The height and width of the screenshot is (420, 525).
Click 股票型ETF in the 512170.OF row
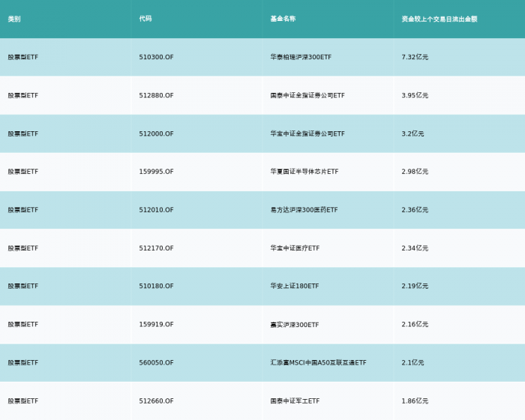point(23,248)
